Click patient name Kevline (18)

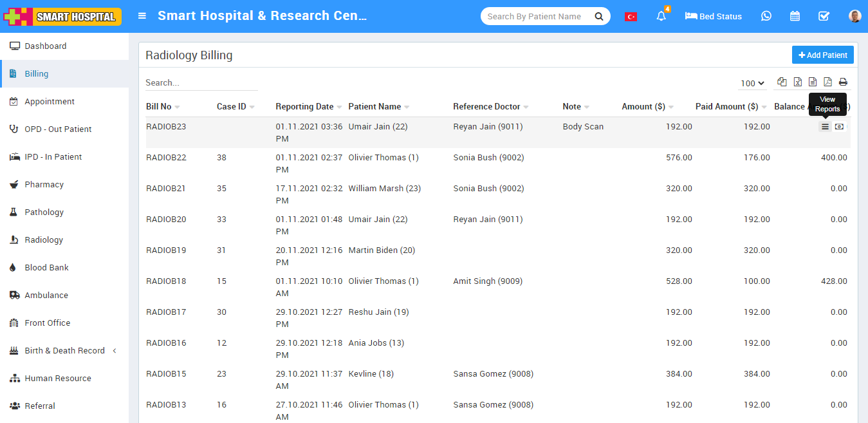371,374
